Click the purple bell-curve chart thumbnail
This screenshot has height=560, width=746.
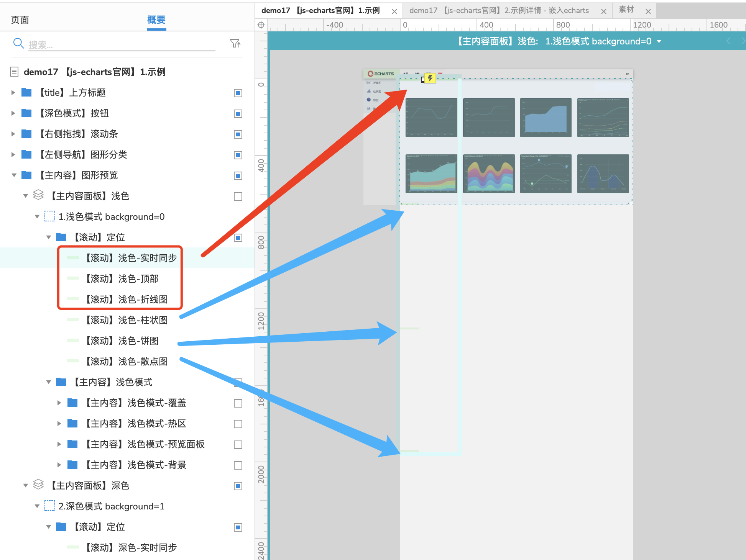603,174
